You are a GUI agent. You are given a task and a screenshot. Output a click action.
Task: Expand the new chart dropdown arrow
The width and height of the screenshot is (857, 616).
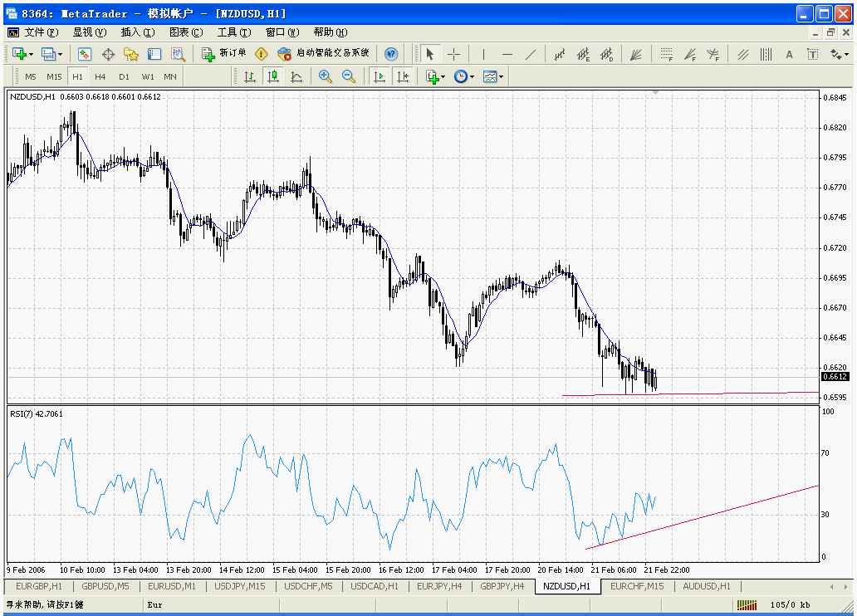[x=32, y=54]
